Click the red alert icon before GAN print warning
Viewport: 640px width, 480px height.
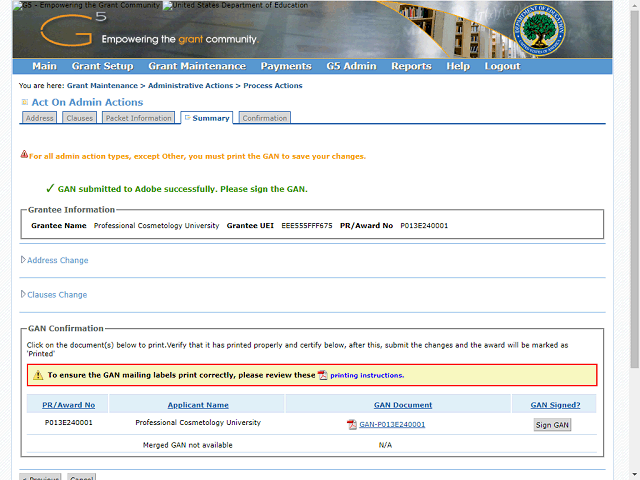[x=24, y=154]
